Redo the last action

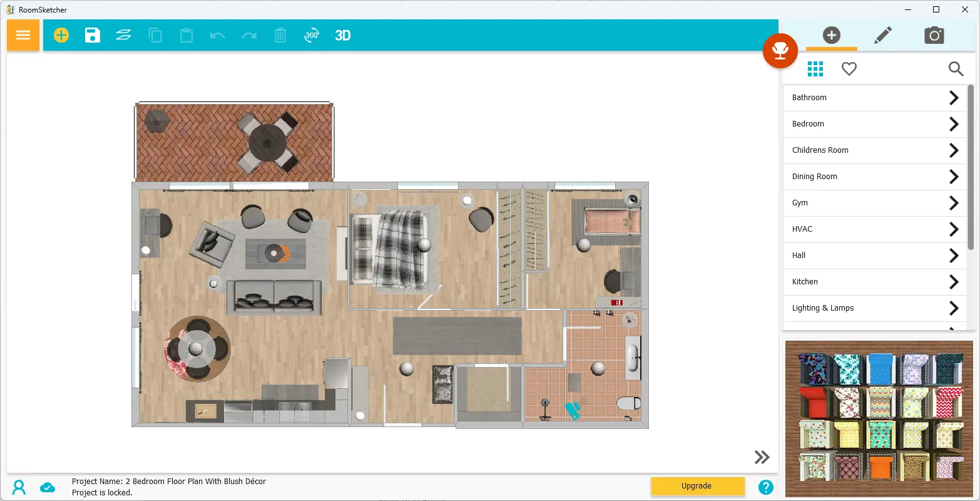click(249, 36)
